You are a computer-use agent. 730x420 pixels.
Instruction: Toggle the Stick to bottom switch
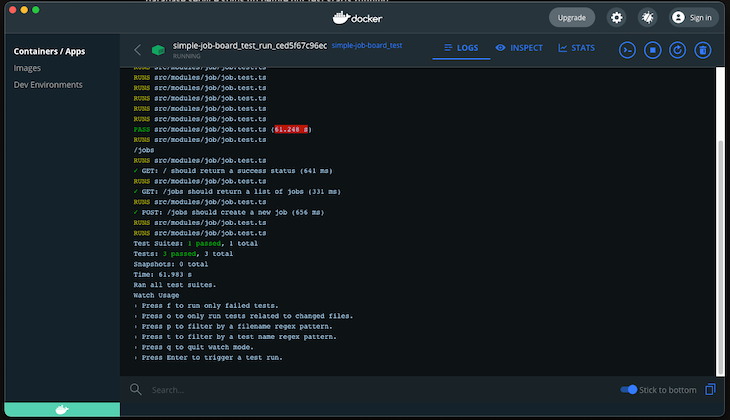tap(629, 389)
